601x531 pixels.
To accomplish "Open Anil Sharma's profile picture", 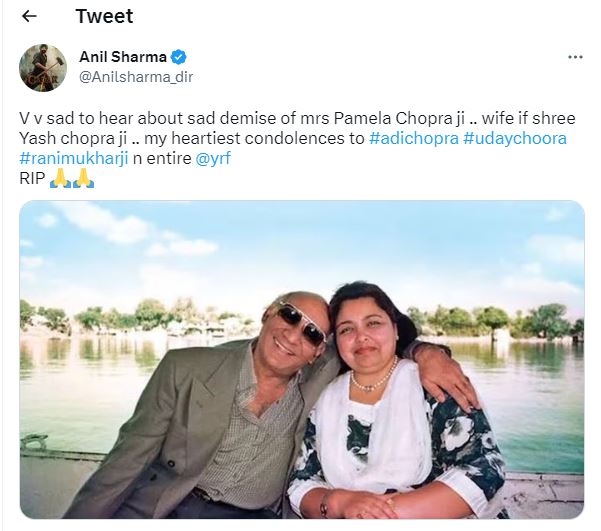I will 43,68.
